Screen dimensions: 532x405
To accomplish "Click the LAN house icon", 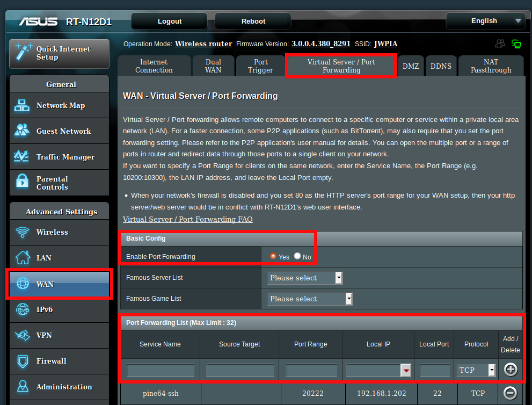I will pos(23,257).
